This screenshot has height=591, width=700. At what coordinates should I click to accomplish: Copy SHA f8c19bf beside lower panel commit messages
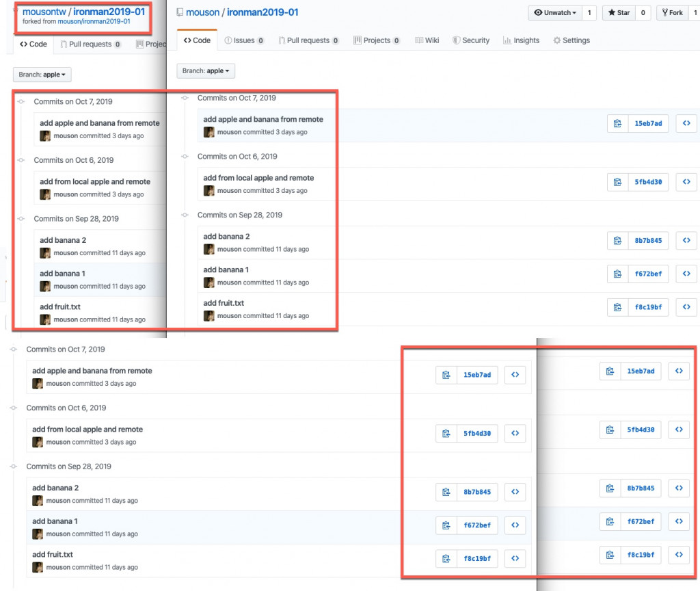pyautogui.click(x=446, y=558)
